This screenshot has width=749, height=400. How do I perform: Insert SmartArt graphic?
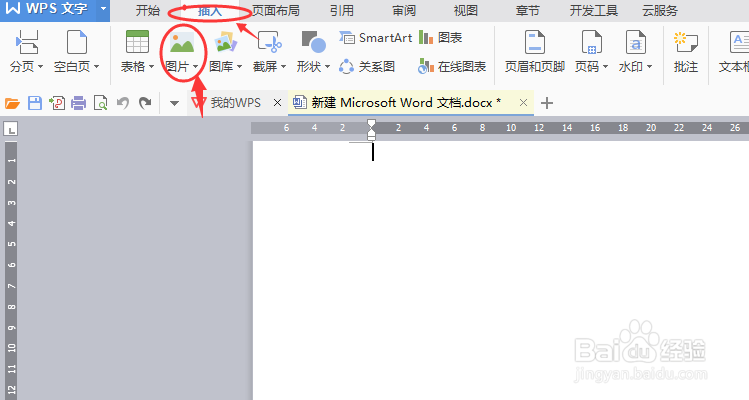(375, 37)
